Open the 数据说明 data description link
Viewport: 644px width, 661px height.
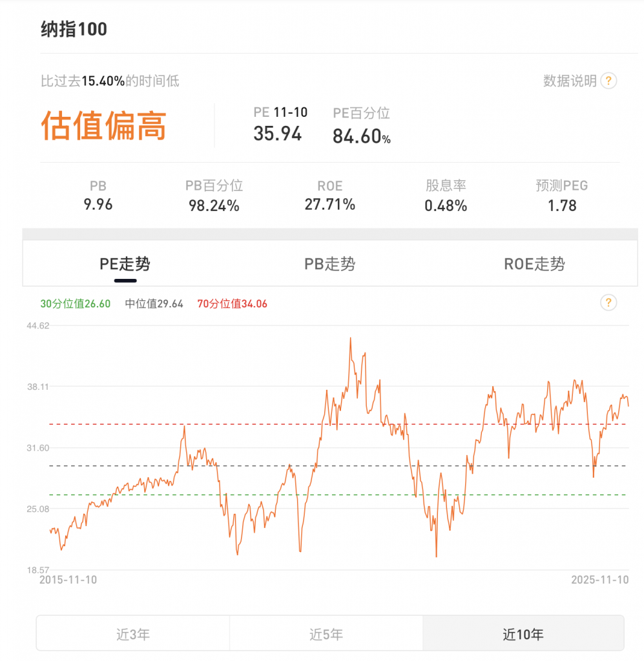click(570, 81)
